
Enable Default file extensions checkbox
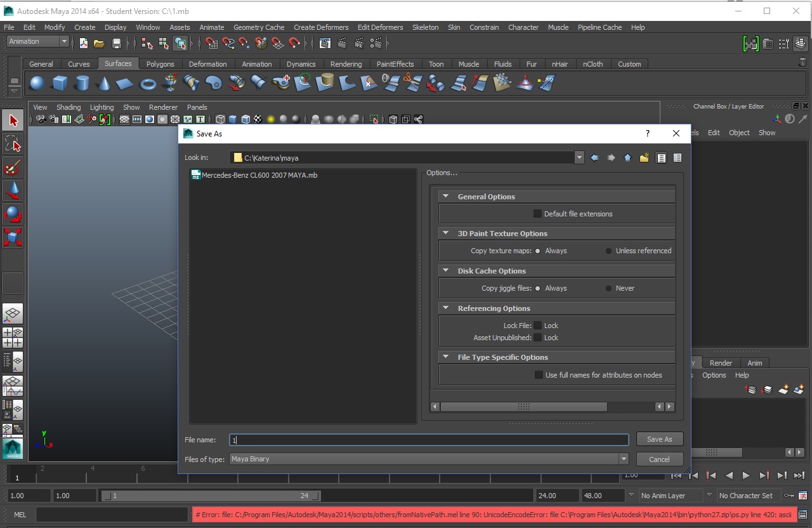pyautogui.click(x=537, y=214)
